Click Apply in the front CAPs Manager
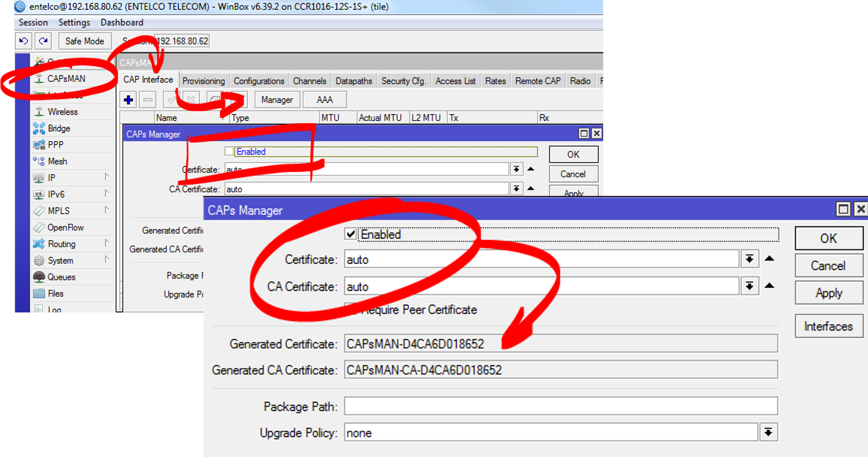The height and width of the screenshot is (457, 868). point(829,293)
